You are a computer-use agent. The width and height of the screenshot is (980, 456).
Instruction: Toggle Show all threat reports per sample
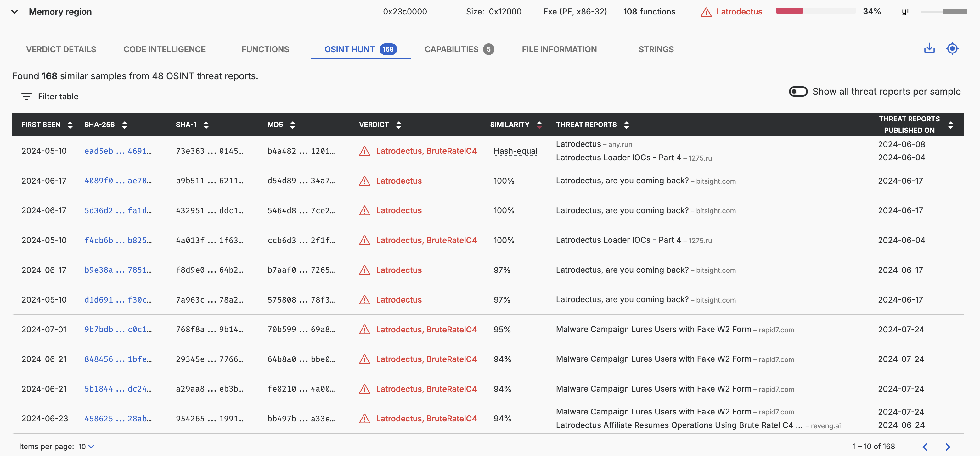click(x=798, y=92)
